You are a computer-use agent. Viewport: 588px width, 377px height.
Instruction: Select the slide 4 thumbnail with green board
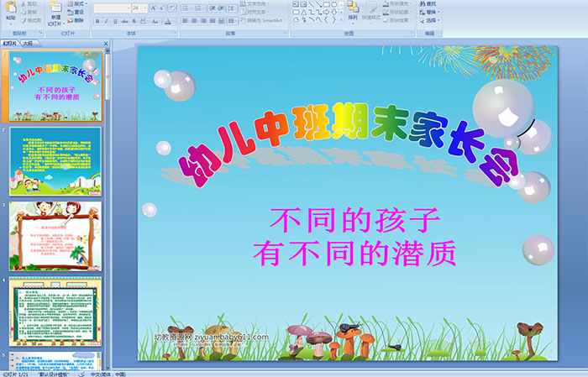click(55, 312)
